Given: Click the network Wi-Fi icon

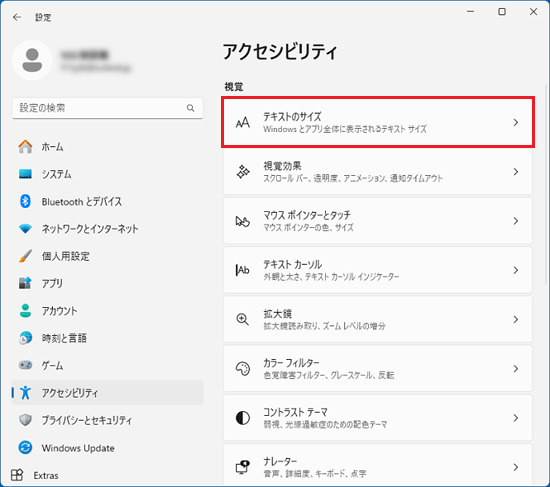Looking at the screenshot, I should pos(25,229).
